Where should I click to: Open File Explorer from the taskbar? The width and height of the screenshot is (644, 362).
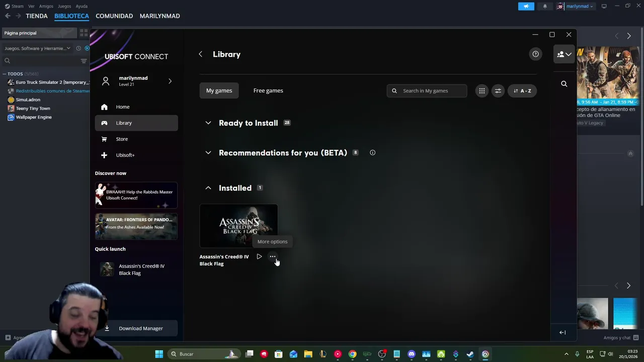[308, 354]
